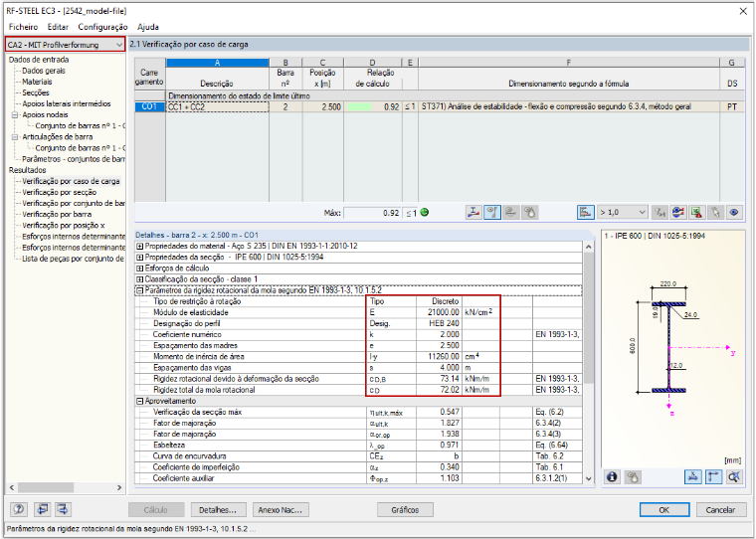The height and width of the screenshot is (539, 756).
Task: Click the greyed eye over hatch icon
Action: pyautogui.click(x=511, y=212)
